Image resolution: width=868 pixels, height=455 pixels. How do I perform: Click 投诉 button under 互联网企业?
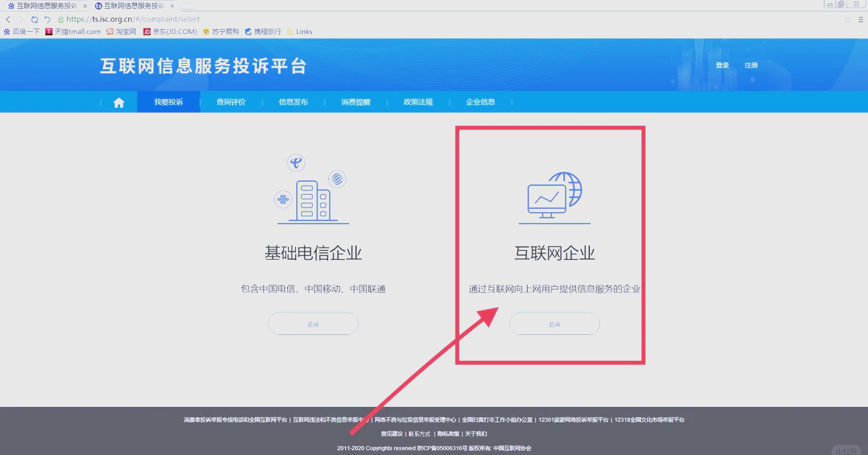pyautogui.click(x=554, y=324)
